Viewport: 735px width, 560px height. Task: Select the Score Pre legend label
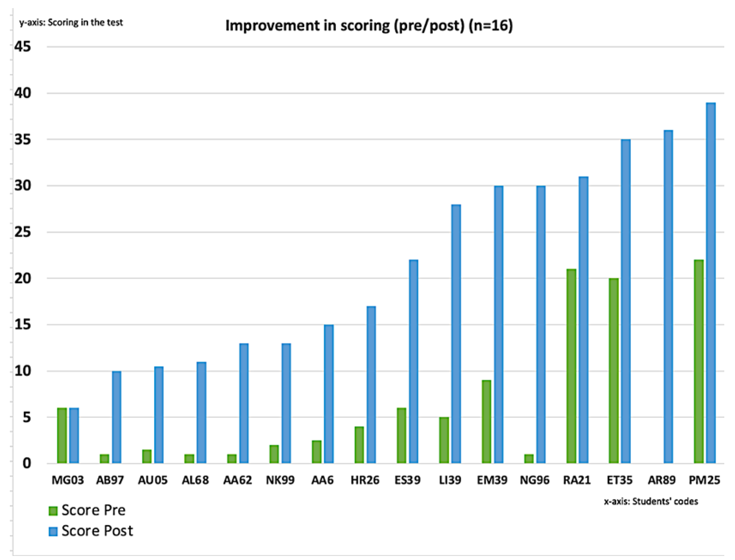tap(93, 510)
